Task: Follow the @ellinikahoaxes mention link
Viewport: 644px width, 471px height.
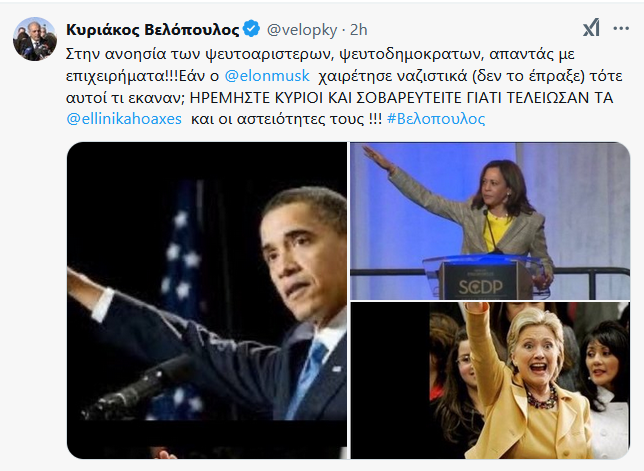Action: (x=124, y=119)
